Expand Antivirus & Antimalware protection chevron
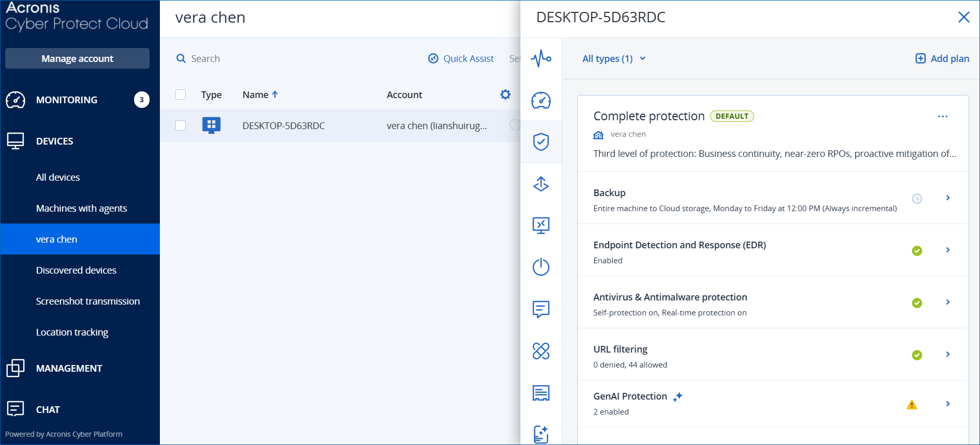980x445 pixels. tap(948, 302)
